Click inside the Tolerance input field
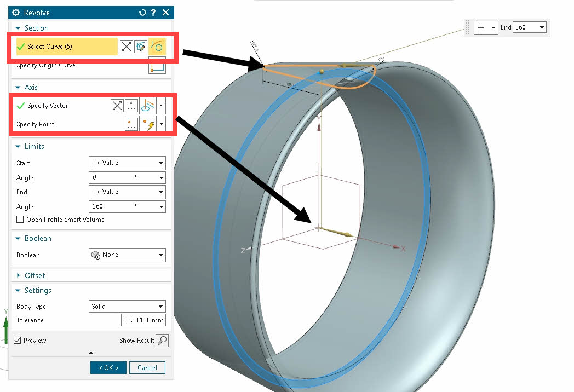Viewport: 574px width, 392px height. coord(143,320)
